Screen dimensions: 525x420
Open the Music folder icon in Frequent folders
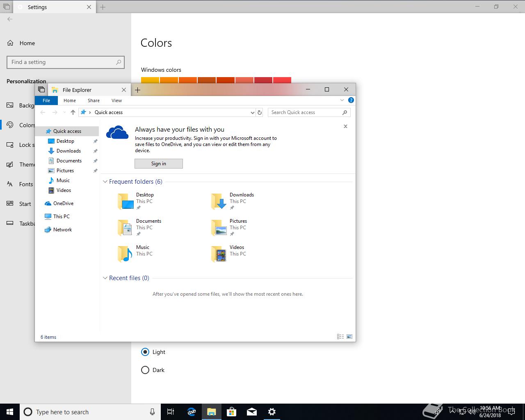click(126, 254)
